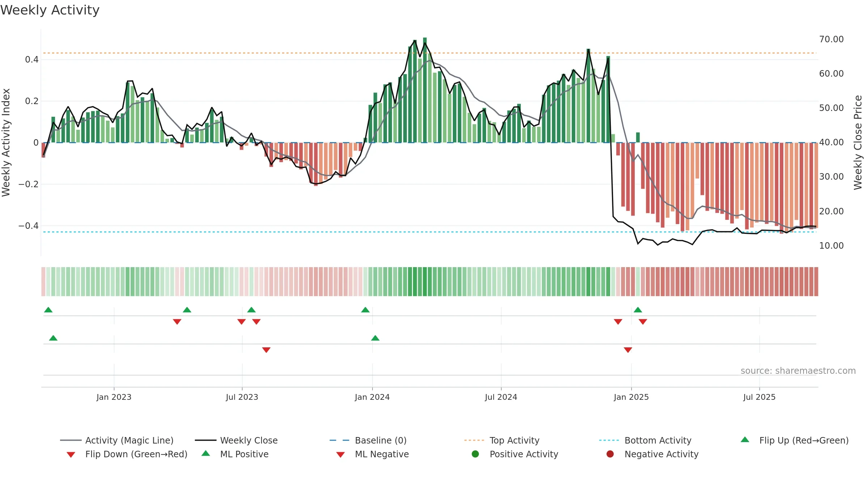Select the earliest Flip Down marker, spring 2023
The height and width of the screenshot is (488, 868).
[177, 322]
